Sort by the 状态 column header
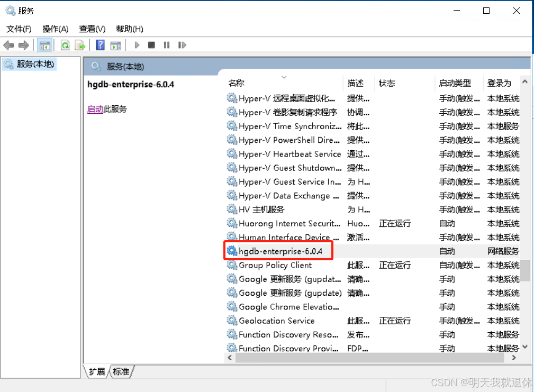 (404, 83)
